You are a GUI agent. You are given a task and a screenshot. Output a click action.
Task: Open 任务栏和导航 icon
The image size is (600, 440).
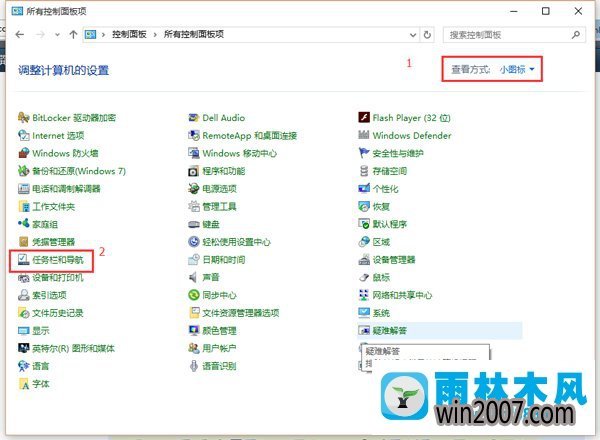24,260
